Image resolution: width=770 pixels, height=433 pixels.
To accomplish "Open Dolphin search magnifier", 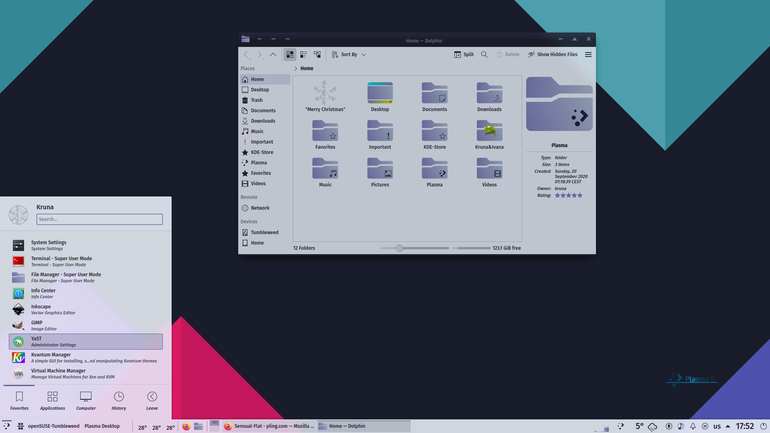I will point(484,54).
